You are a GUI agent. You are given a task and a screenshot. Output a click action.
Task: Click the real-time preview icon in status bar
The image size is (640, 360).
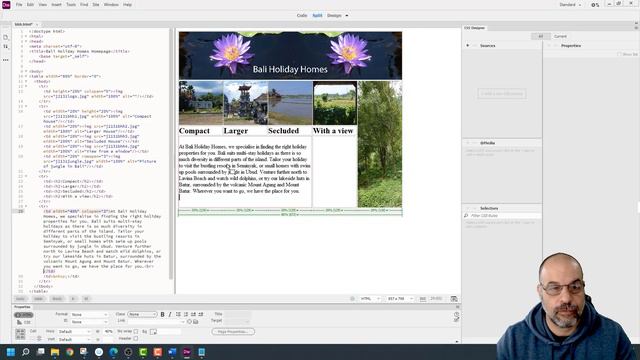click(454, 299)
